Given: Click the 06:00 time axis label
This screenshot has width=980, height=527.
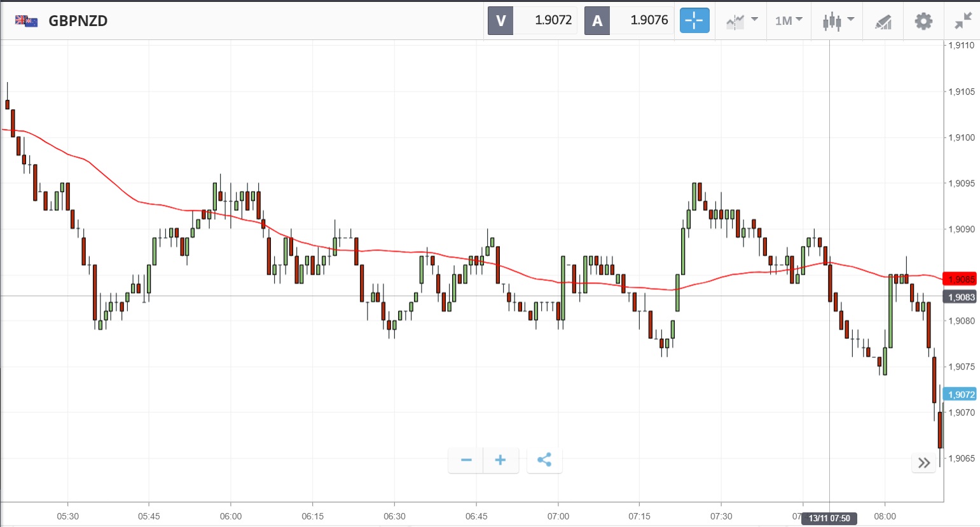Looking at the screenshot, I should (231, 516).
